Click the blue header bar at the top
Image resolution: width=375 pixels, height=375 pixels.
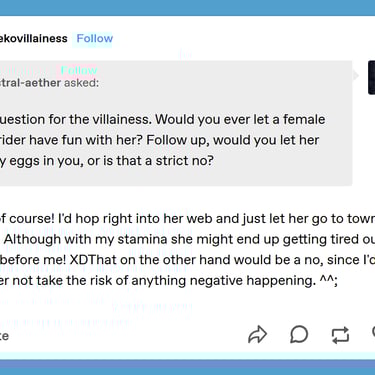tap(187, 8)
